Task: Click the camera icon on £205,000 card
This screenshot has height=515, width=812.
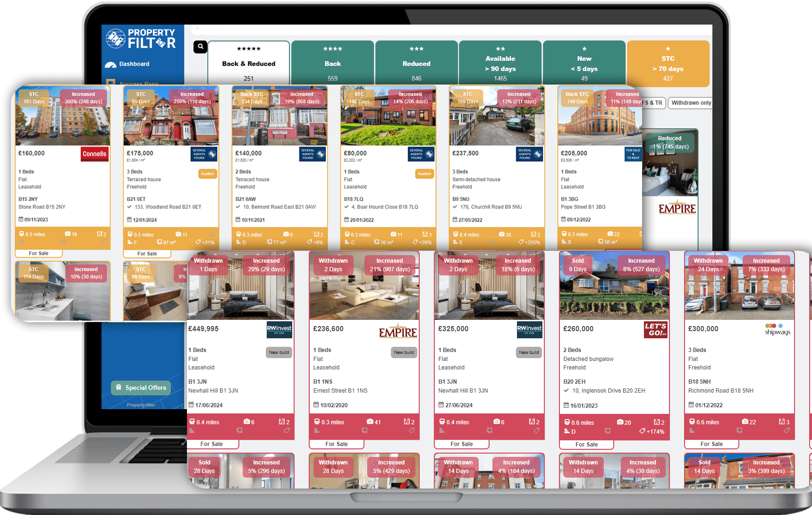Action: point(610,234)
